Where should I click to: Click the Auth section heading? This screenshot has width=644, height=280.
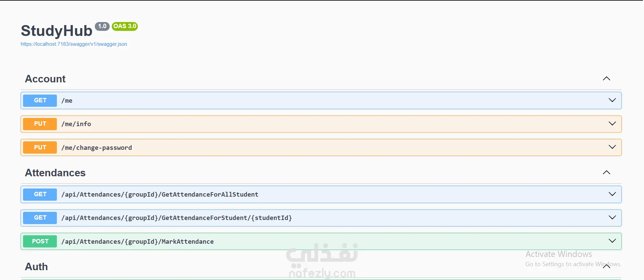tap(36, 267)
